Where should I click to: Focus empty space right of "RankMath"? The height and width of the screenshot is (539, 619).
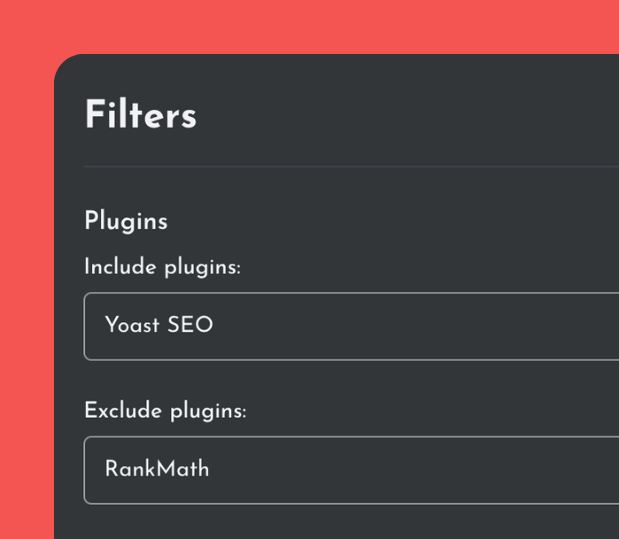tap(420, 470)
